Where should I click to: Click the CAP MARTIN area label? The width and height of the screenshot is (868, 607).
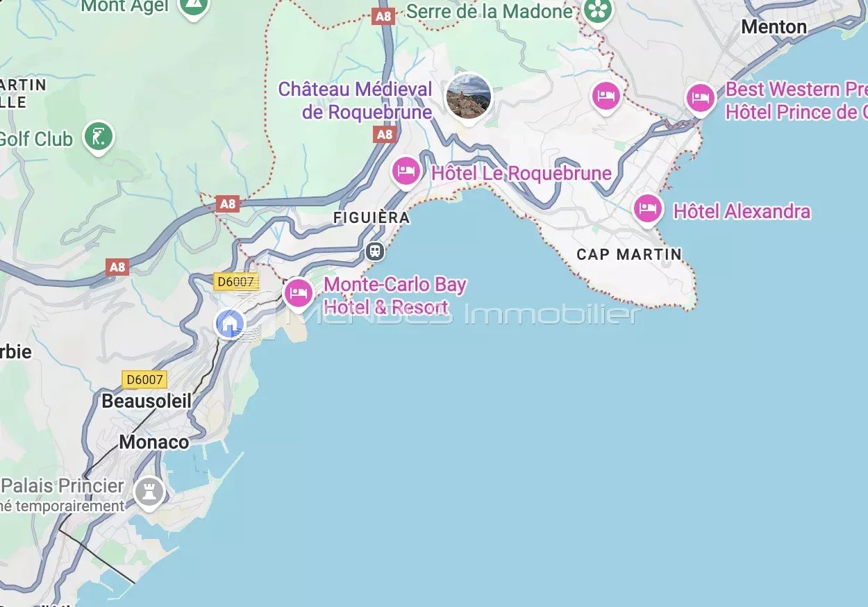click(630, 254)
